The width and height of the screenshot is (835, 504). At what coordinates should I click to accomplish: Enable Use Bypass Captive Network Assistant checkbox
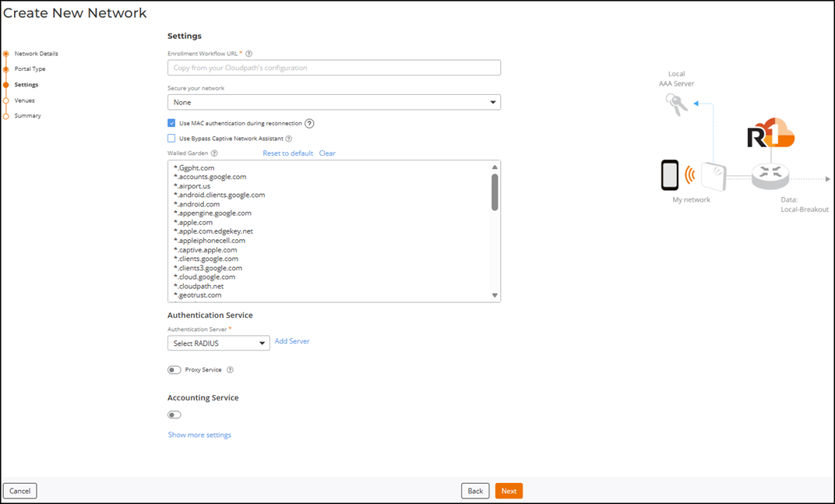tap(171, 139)
